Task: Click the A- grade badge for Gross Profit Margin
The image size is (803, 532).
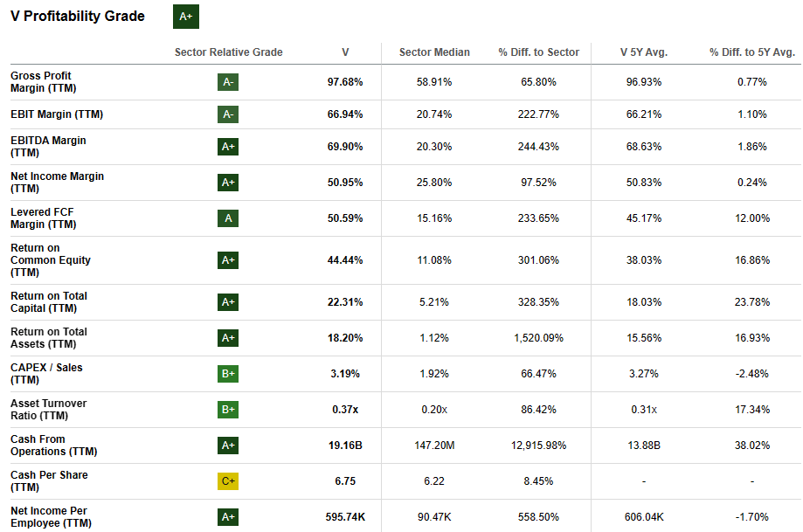Action: point(228,82)
